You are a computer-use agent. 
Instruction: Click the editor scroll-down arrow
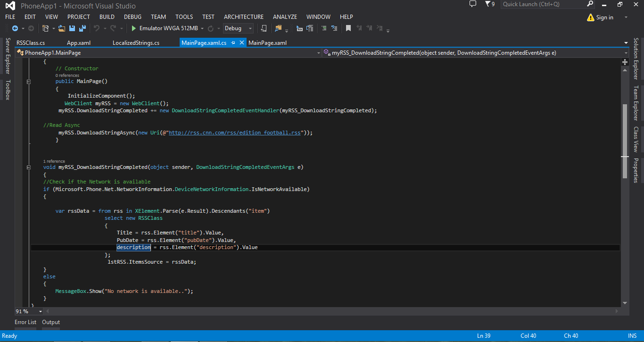(625, 303)
